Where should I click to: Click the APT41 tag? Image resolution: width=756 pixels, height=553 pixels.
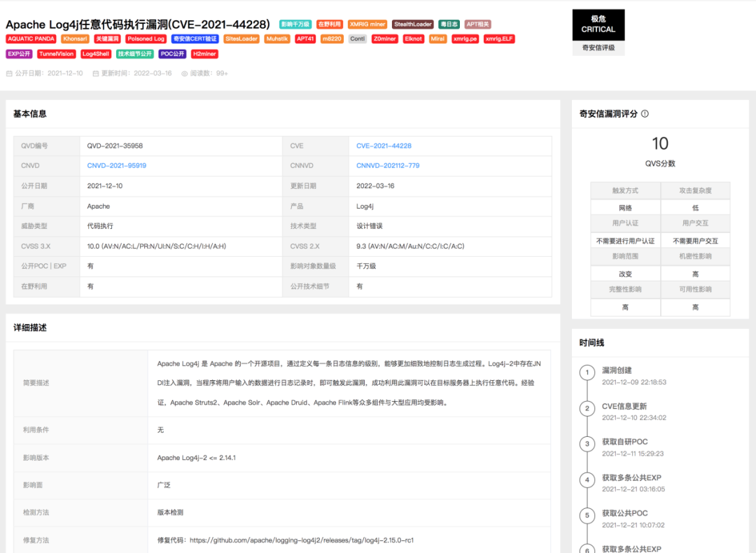pyautogui.click(x=305, y=39)
